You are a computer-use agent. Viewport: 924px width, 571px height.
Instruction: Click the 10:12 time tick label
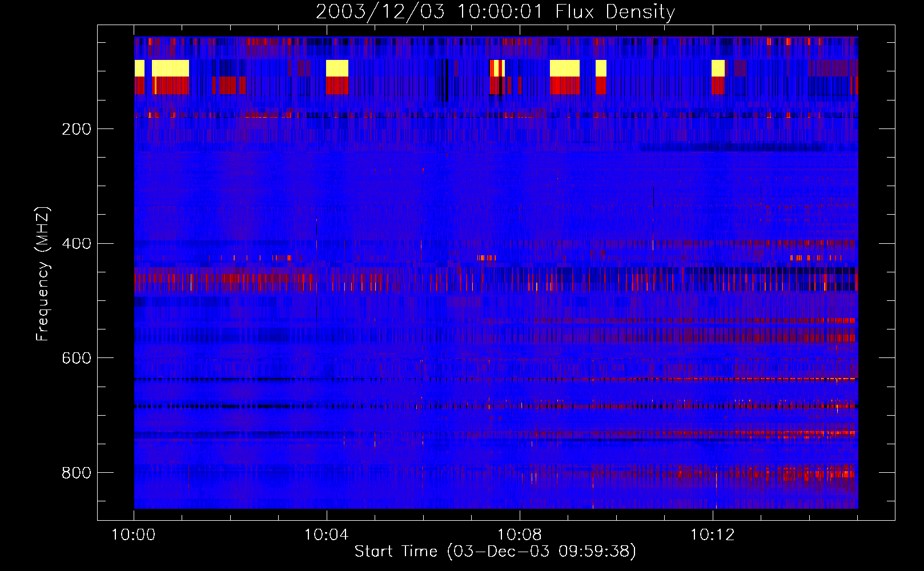(x=712, y=535)
